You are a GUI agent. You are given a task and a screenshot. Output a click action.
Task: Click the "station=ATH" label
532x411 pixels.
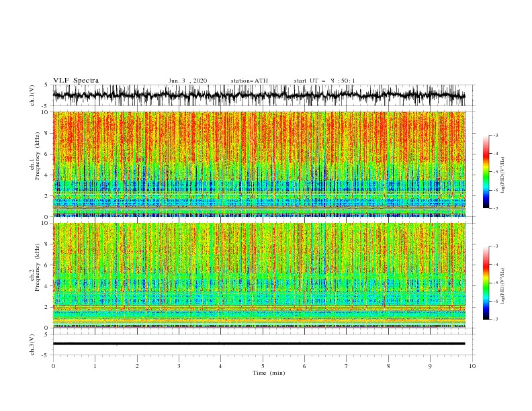[x=249, y=81]
